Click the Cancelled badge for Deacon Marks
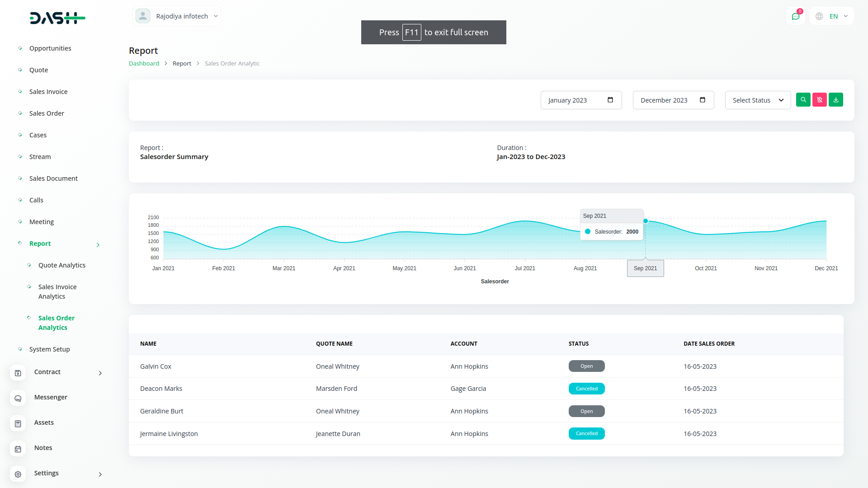The height and width of the screenshot is (488, 868). coord(586,389)
